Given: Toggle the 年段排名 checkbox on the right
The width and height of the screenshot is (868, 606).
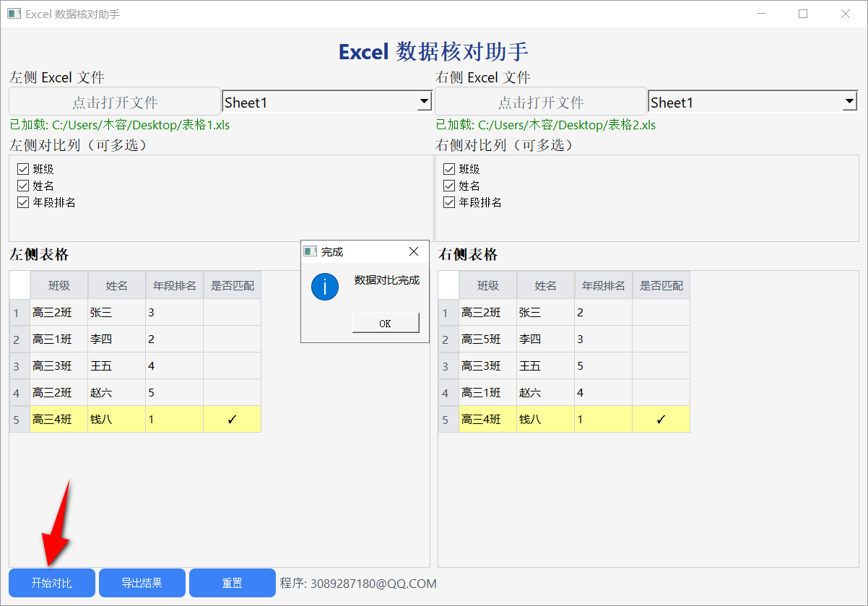Looking at the screenshot, I should [448, 202].
